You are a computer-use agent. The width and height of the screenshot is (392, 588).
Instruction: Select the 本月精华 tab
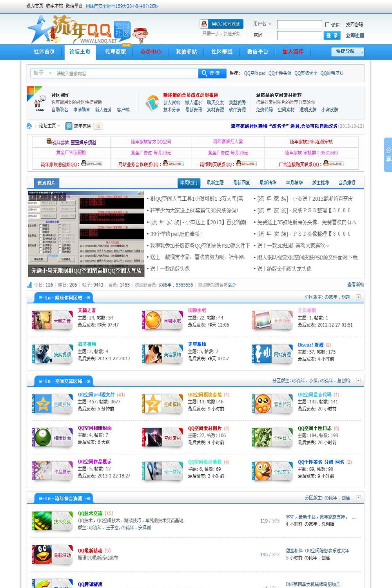click(x=294, y=183)
